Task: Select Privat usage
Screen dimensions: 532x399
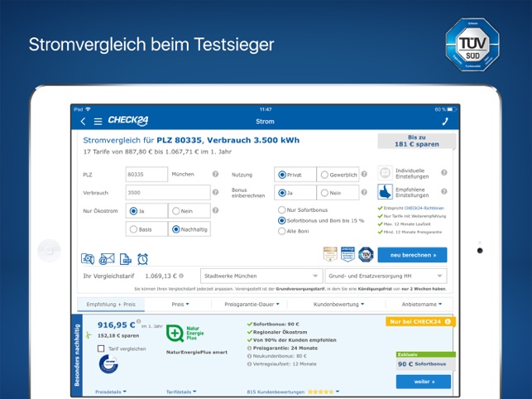Action: (295, 175)
